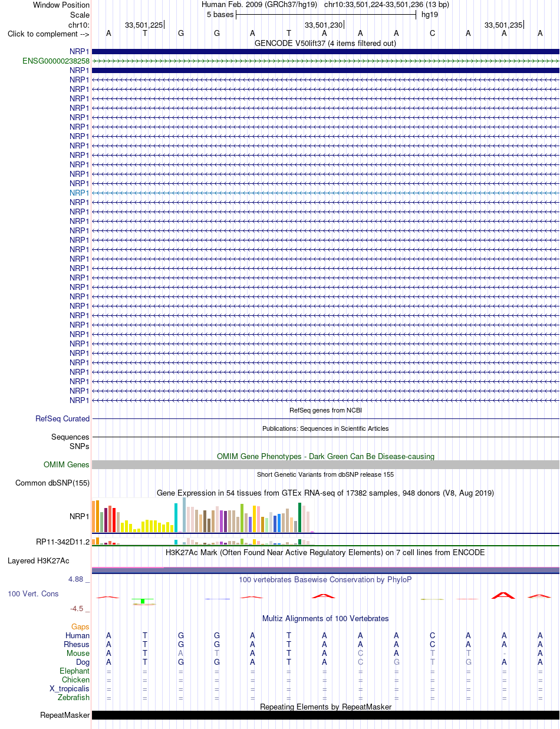560x729 pixels.
Task: Click the Dog species label
Action: tap(83, 662)
